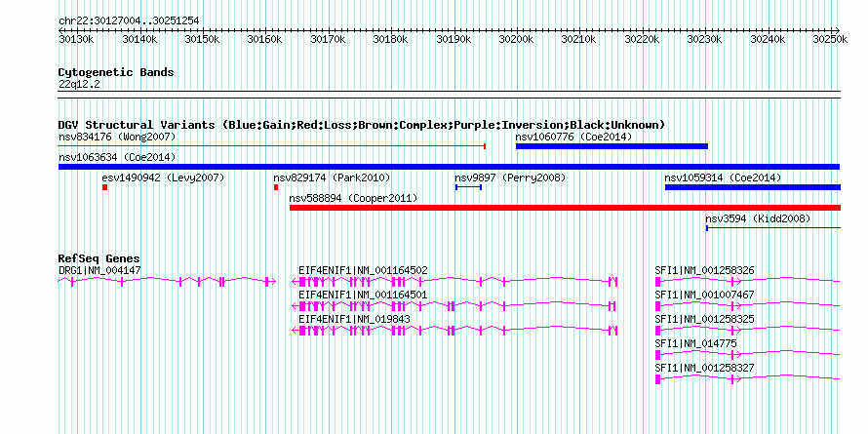Click the 30180k ruler tick label
Viewport: 868px width, 434px height.
tap(391, 39)
